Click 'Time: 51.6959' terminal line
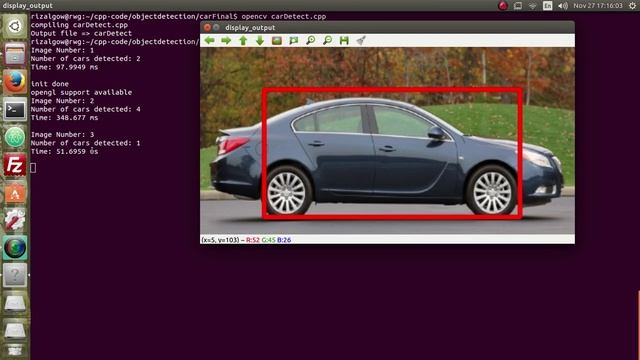640x360 pixels. (x=64, y=152)
